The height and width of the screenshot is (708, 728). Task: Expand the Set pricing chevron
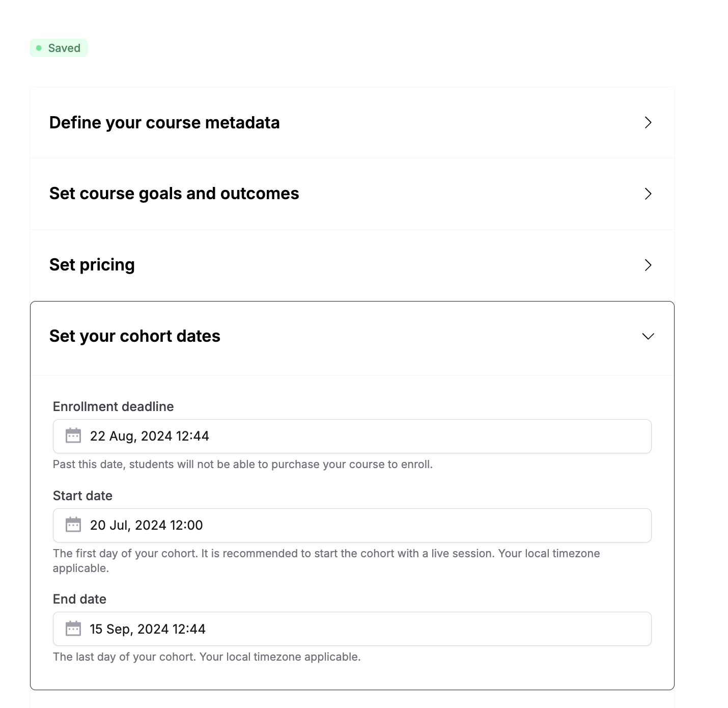coord(648,265)
